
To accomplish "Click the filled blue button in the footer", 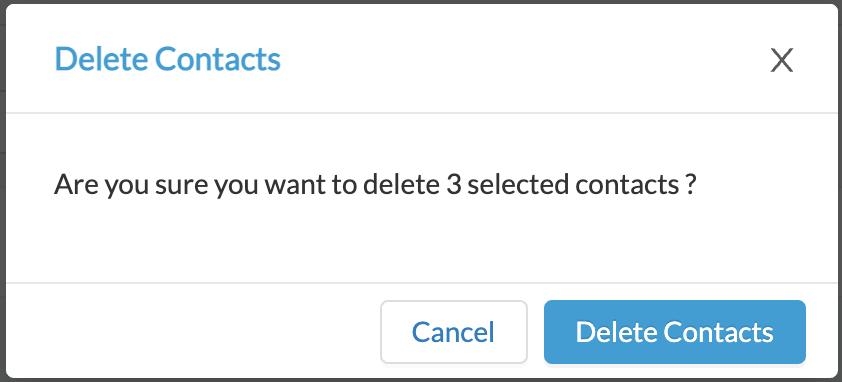I will point(674,332).
